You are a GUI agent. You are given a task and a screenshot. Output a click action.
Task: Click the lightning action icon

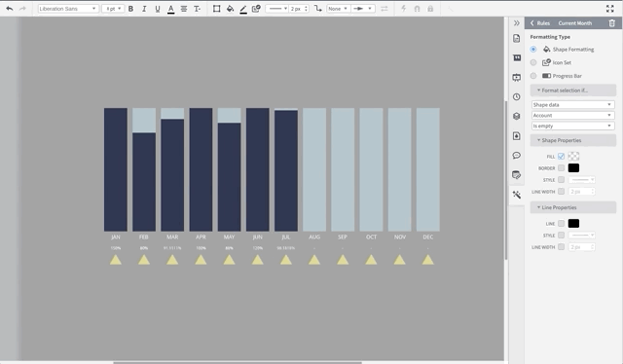tap(404, 9)
